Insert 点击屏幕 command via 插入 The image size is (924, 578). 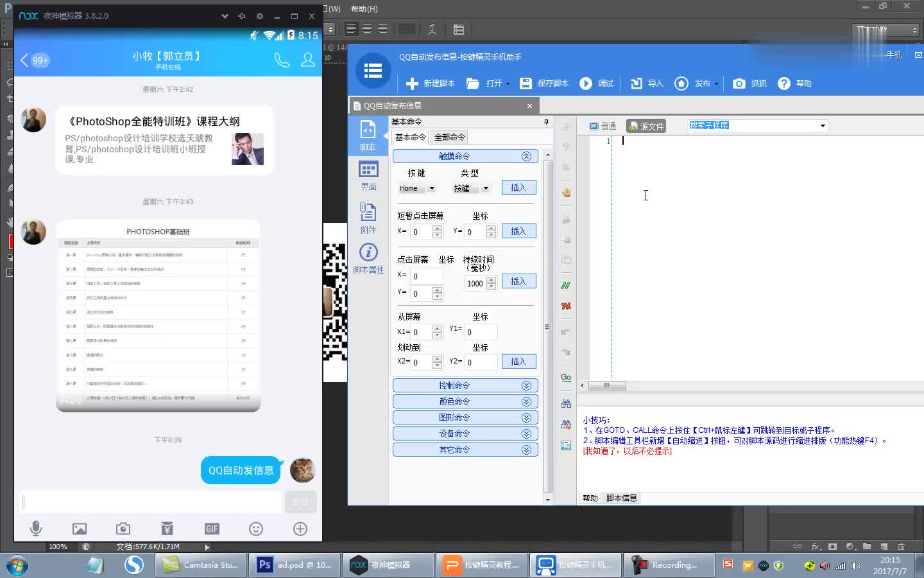(518, 281)
